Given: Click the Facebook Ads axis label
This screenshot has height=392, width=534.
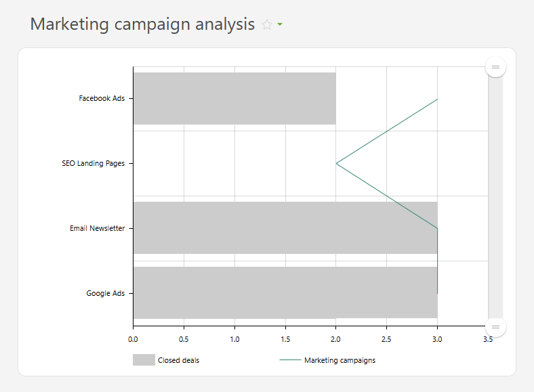Looking at the screenshot, I should click(x=102, y=98).
